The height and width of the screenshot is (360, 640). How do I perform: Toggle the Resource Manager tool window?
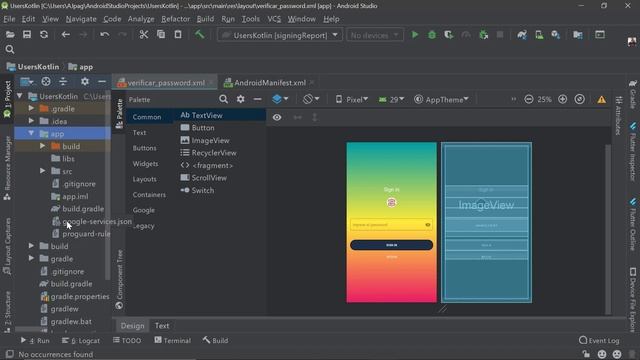7,168
